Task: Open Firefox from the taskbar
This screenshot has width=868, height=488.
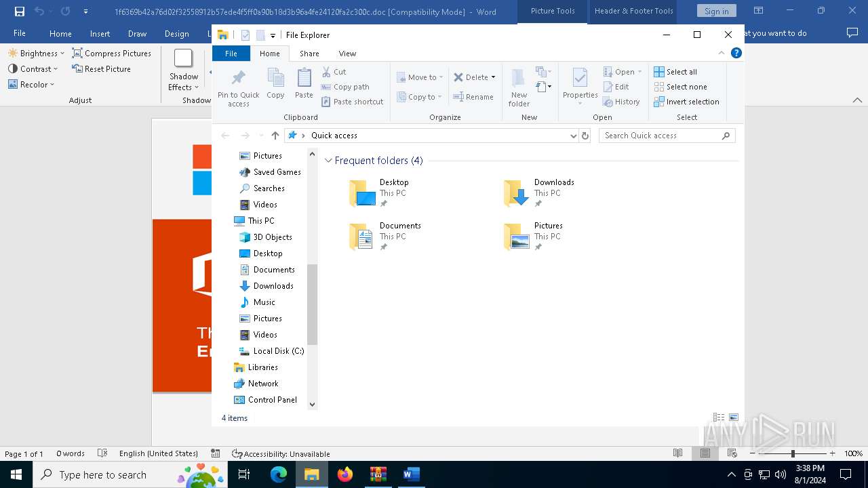Action: pos(345,474)
